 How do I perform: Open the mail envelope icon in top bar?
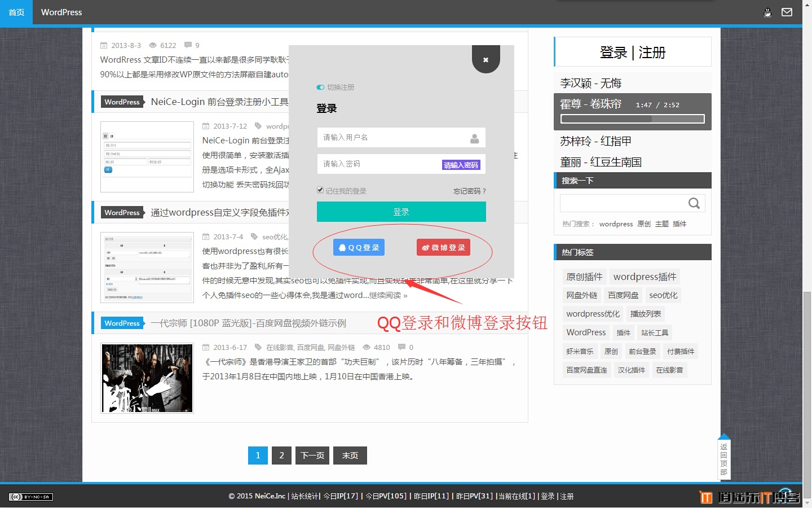(787, 12)
